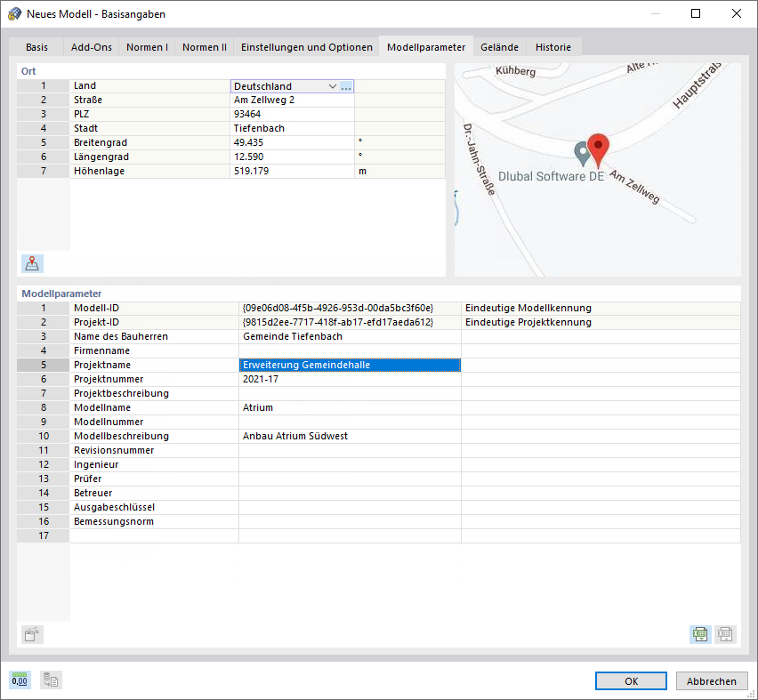Click the Höhenlage value cell

click(294, 171)
